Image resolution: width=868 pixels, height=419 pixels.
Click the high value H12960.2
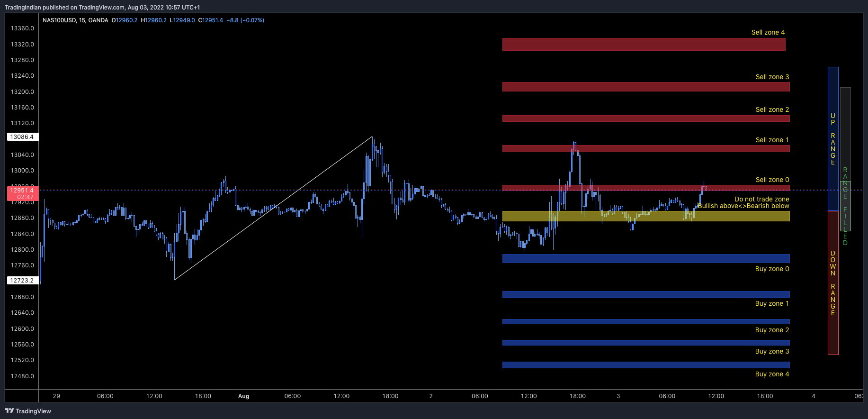[x=154, y=20]
